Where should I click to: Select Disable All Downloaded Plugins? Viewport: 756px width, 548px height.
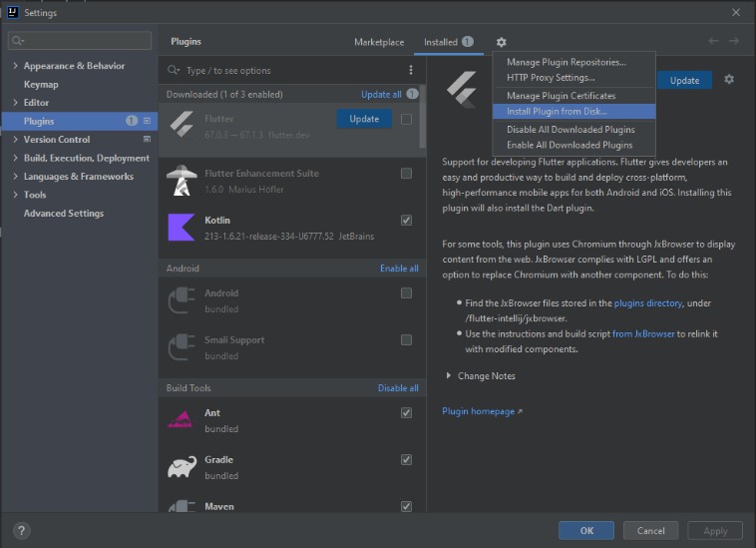point(573,130)
